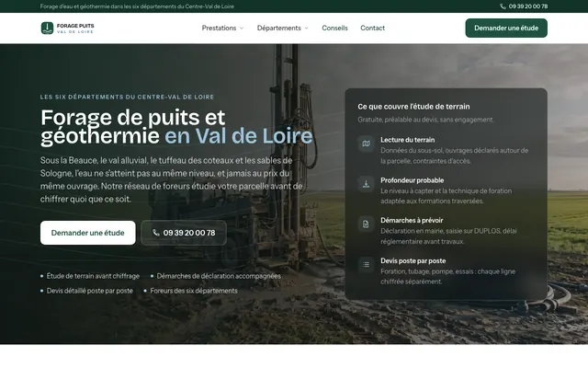588x368 pixels.
Task: Click the description starting Foration, tubage, pompe, essais
Action: click(448, 276)
